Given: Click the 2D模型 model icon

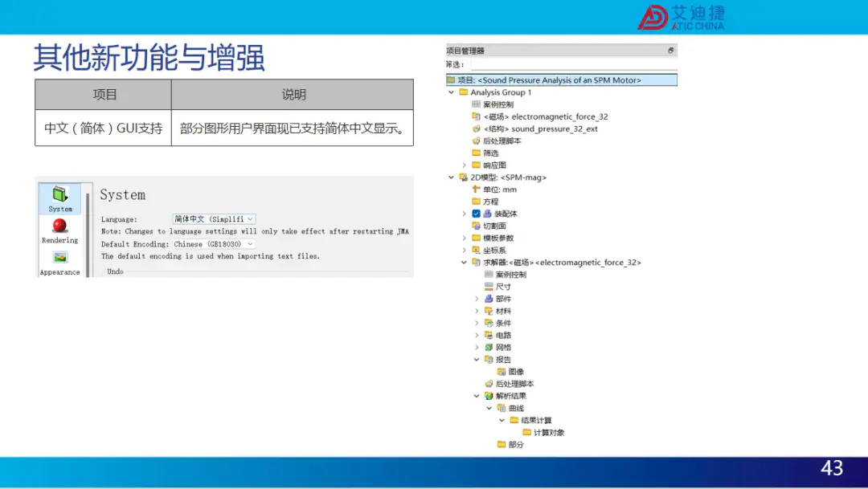Looking at the screenshot, I should click(464, 177).
